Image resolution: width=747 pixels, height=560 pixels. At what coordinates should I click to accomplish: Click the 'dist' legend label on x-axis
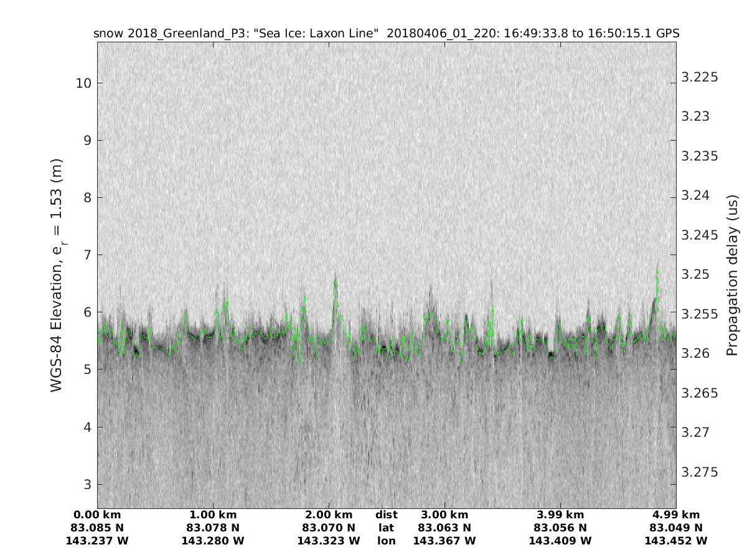(386, 515)
